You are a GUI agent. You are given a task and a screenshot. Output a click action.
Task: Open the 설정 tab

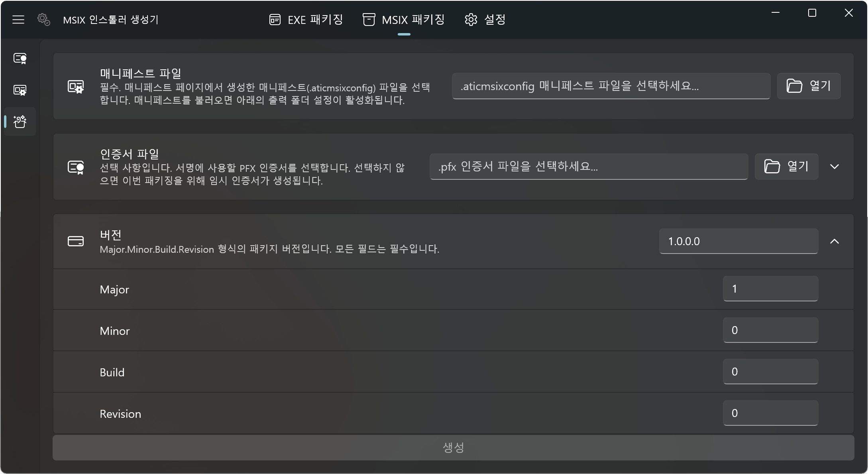point(485,20)
